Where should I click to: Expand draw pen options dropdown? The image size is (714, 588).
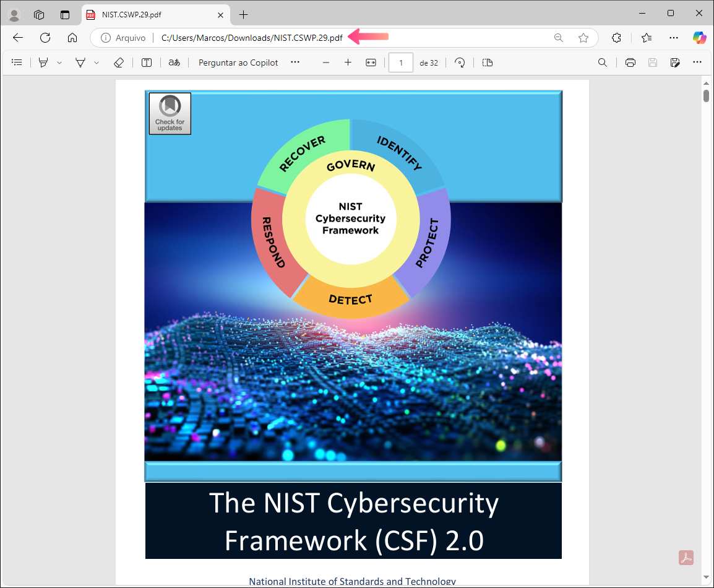[97, 63]
